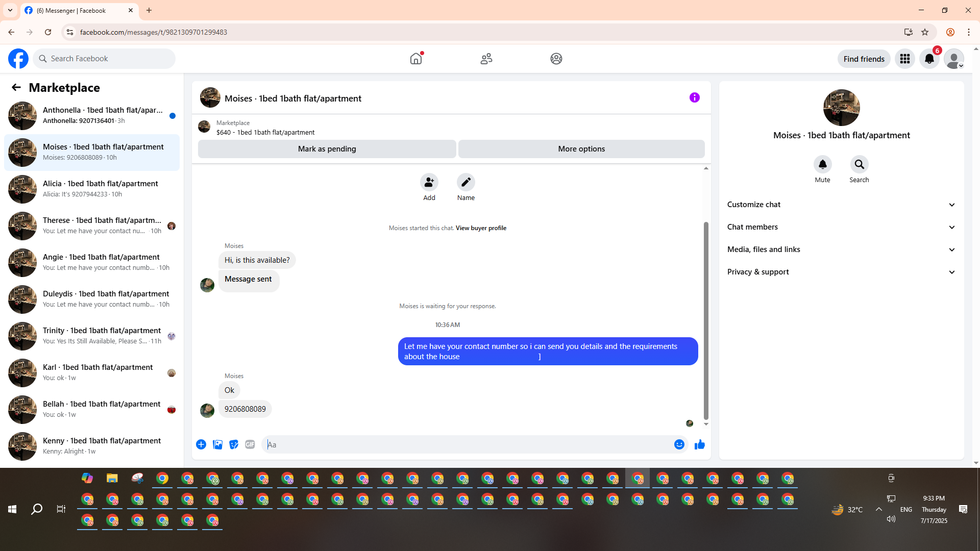Open Duleydis conversation
980x551 pixels.
click(92, 299)
